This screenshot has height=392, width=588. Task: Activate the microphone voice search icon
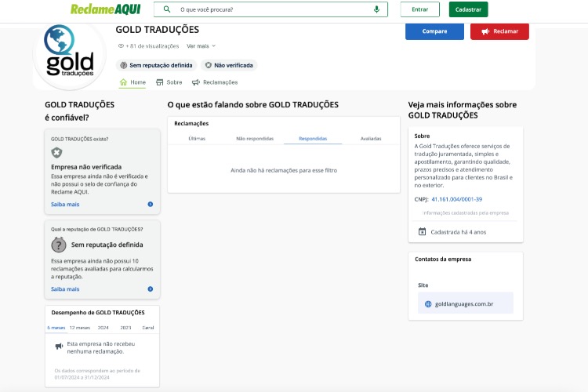376,9
